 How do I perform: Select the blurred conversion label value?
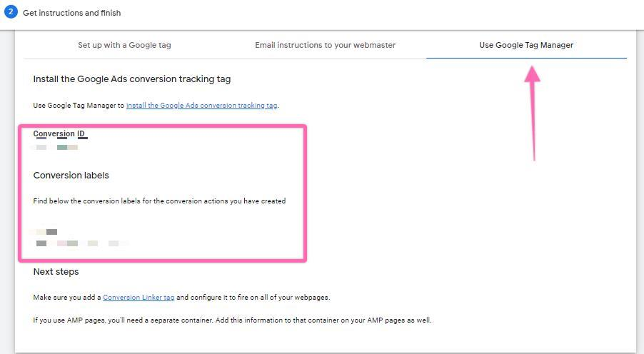pyautogui.click(x=80, y=243)
